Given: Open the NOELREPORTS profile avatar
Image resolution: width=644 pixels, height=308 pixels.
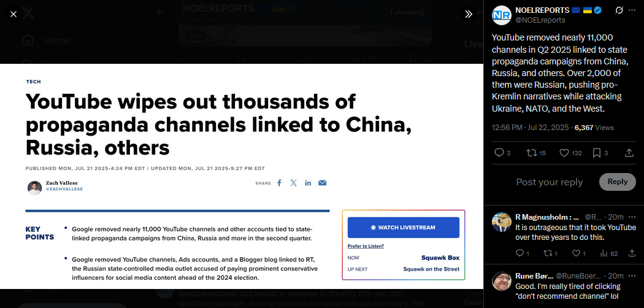Looking at the screenshot, I should pos(501,15).
